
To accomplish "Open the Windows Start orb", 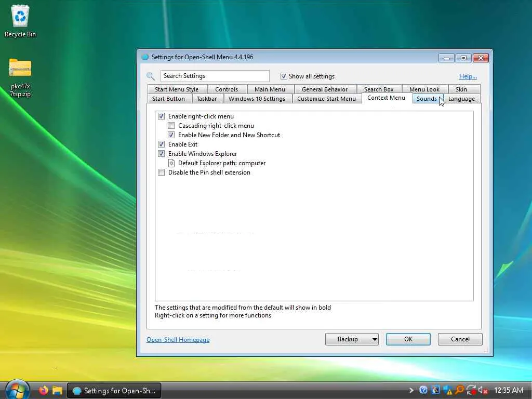I will coord(17,390).
